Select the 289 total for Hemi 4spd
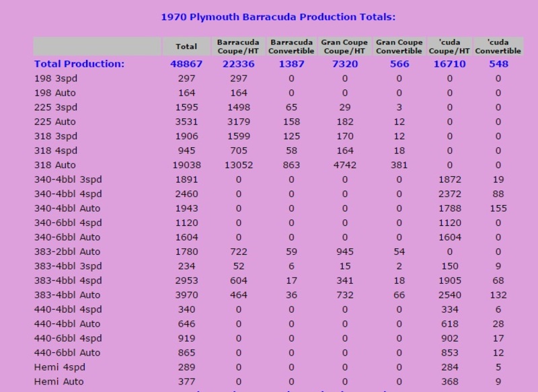Viewport: 538px width, 392px height. coord(187,367)
